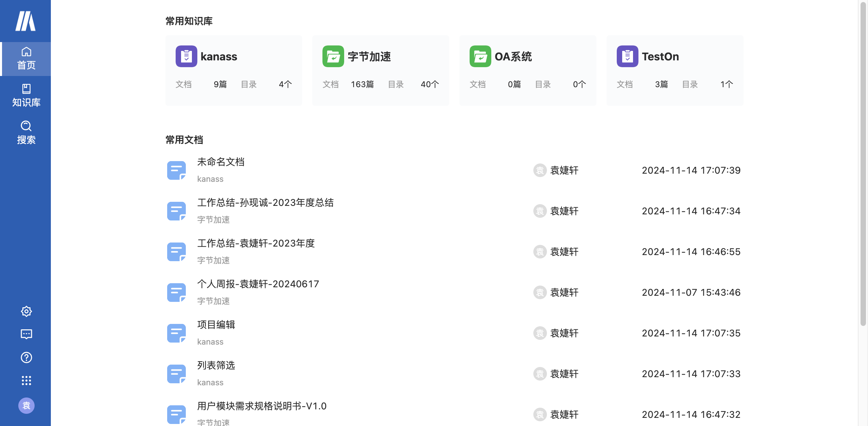Viewport: 868px width, 426px height.
Task: Open the 未命名文档 document
Action: click(221, 162)
